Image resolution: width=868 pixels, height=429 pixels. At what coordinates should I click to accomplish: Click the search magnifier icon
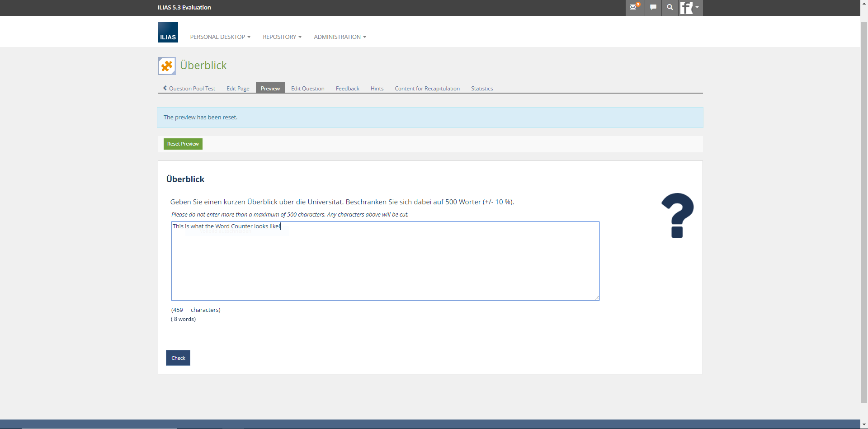coord(670,7)
